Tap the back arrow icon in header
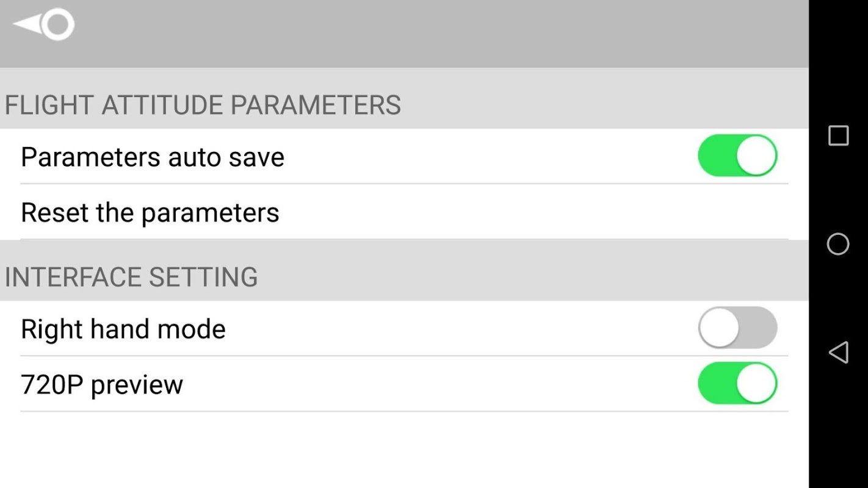Image resolution: width=868 pixels, height=488 pixels. tap(43, 24)
